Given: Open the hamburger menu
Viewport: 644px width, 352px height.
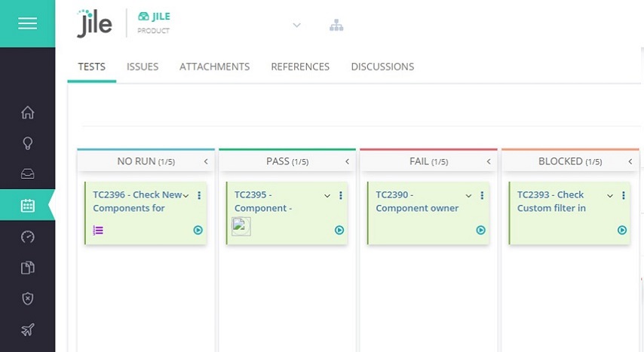Looking at the screenshot, I should click(x=27, y=23).
